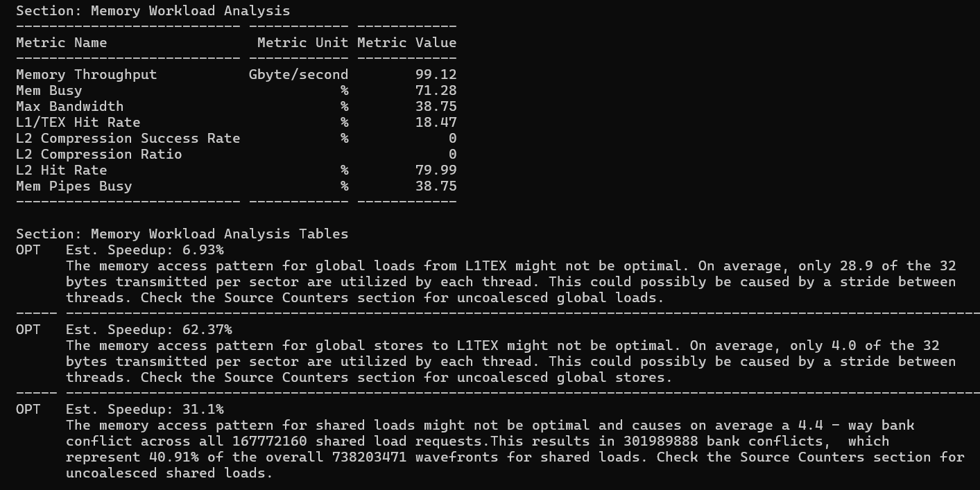Select the 'L2 Hit Rate' metric name
980x490 pixels.
click(62, 170)
